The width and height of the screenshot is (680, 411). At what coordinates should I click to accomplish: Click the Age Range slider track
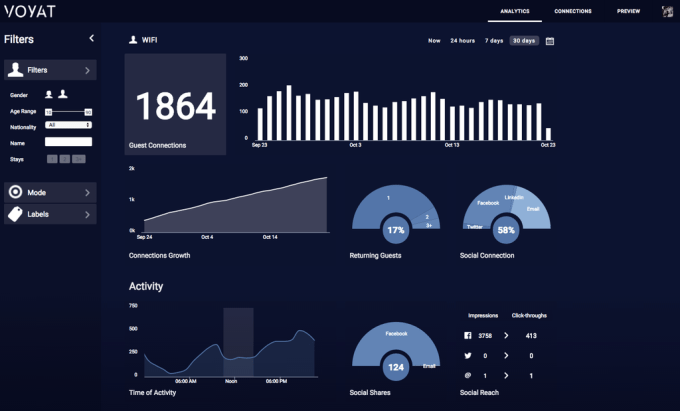coord(69,112)
